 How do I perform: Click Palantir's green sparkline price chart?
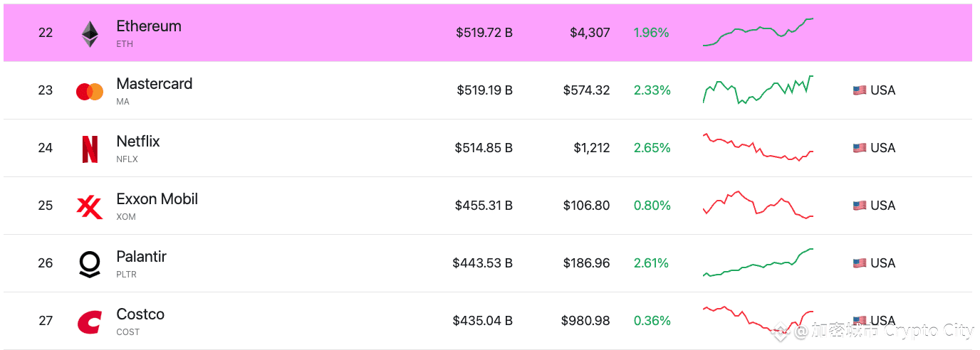[x=758, y=262]
